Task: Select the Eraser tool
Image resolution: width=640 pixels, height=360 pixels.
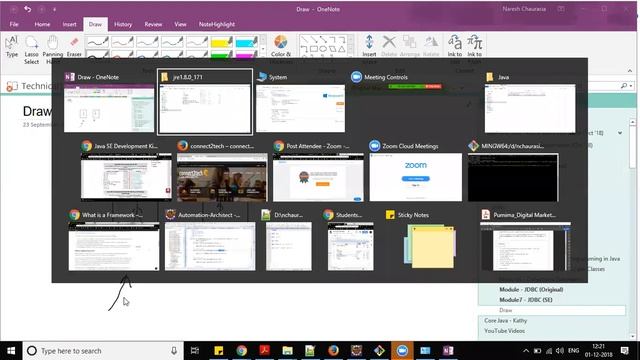Action: [x=74, y=47]
